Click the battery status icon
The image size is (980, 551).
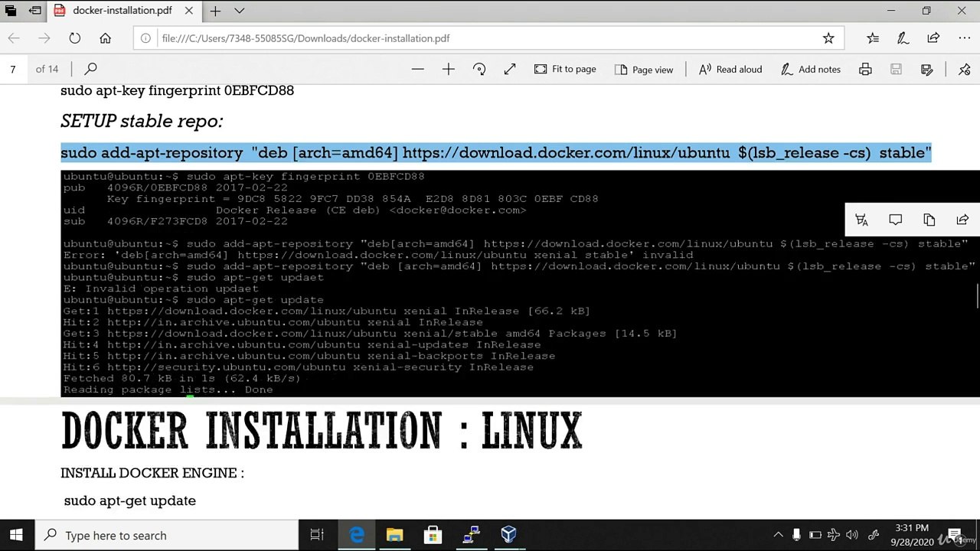(815, 535)
